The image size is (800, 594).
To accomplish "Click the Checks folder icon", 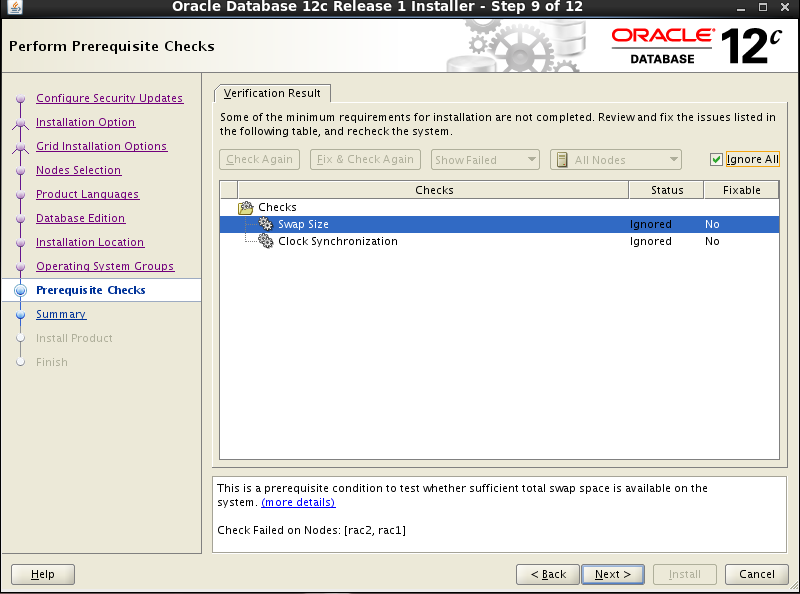I will point(246,208).
